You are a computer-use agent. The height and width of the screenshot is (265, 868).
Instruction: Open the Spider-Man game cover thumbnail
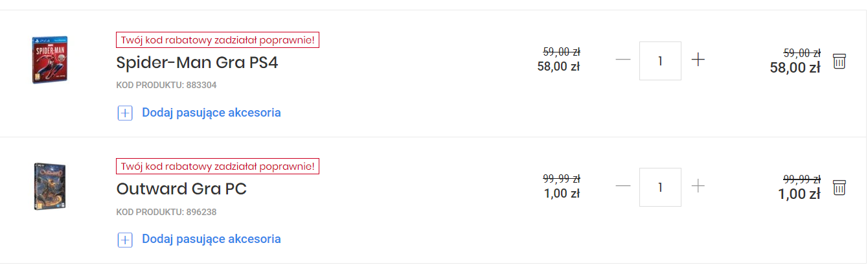click(50, 60)
